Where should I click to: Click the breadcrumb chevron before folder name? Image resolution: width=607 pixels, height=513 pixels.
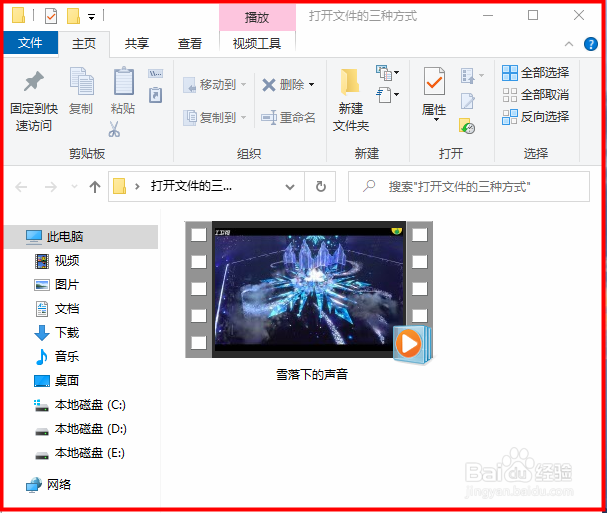[x=137, y=187]
